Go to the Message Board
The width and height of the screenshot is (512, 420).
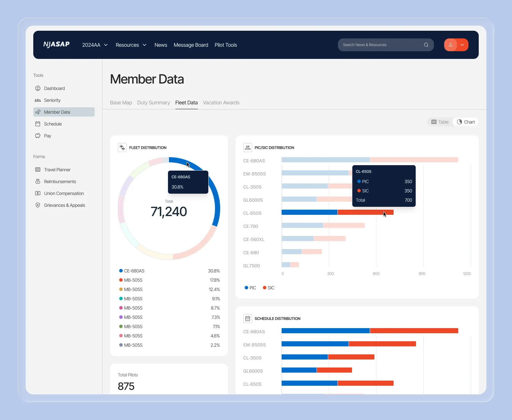[191, 45]
